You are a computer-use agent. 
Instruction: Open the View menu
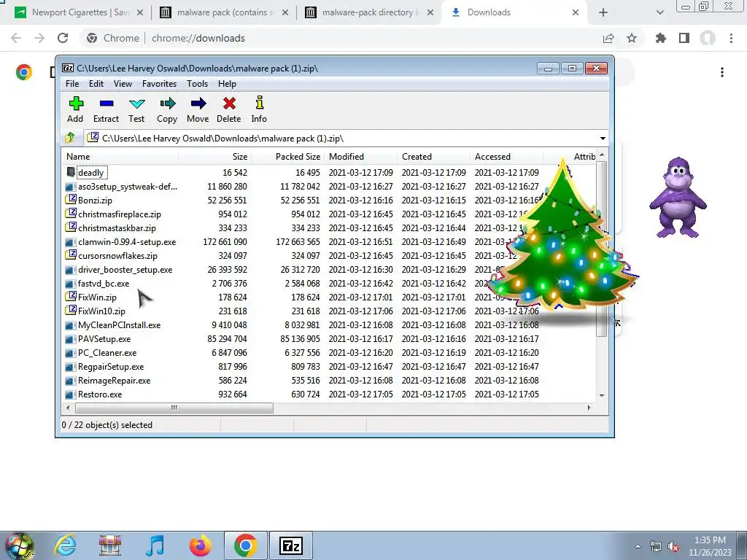click(123, 84)
